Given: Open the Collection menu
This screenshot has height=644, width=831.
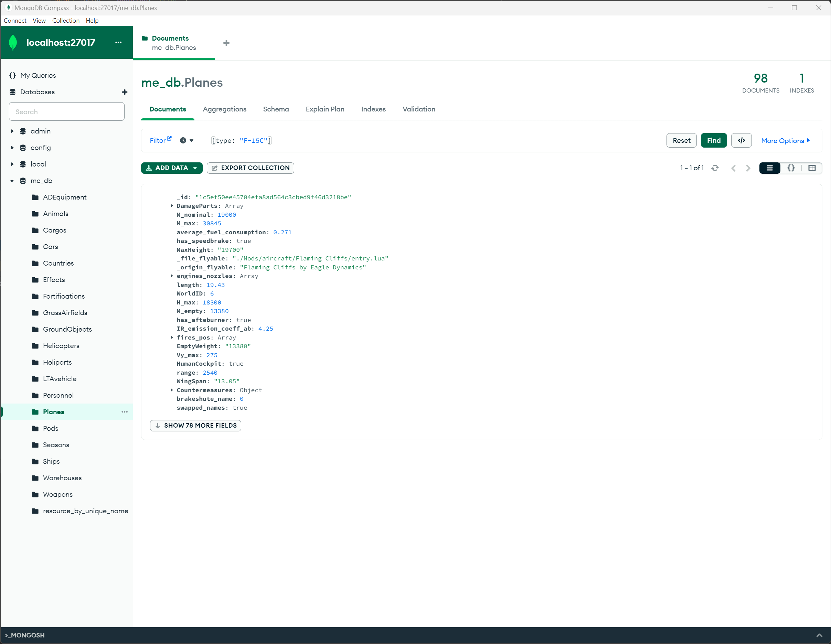Looking at the screenshot, I should point(65,21).
